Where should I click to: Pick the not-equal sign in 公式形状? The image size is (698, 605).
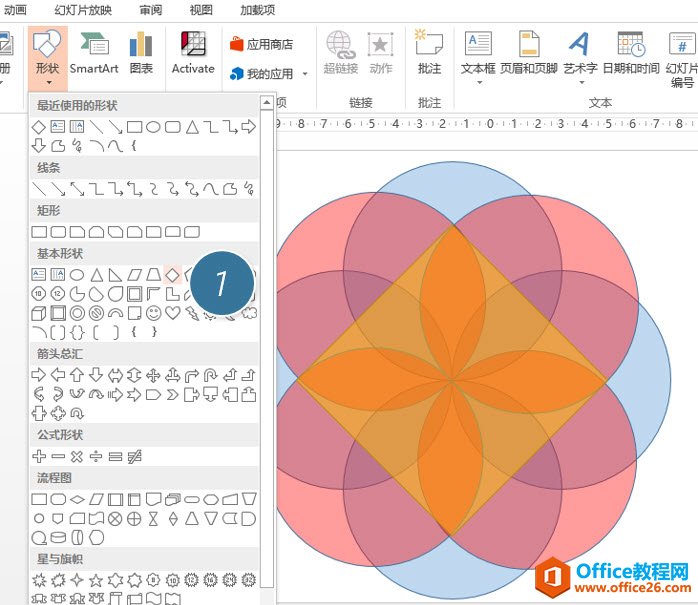(x=134, y=456)
